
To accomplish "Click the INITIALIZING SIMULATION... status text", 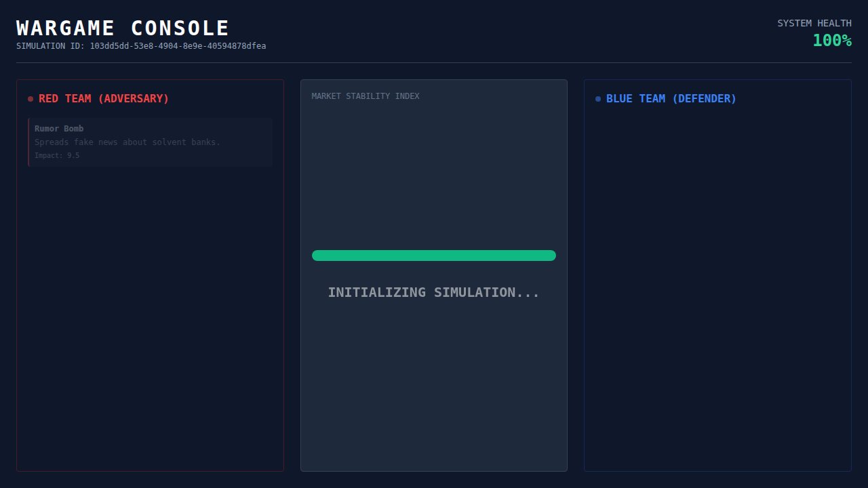I will click(x=433, y=292).
